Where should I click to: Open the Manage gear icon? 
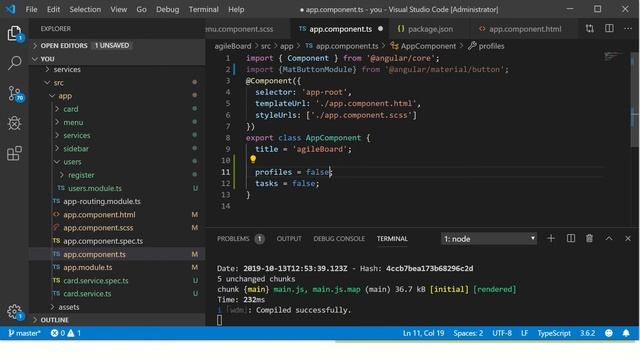tap(14, 311)
